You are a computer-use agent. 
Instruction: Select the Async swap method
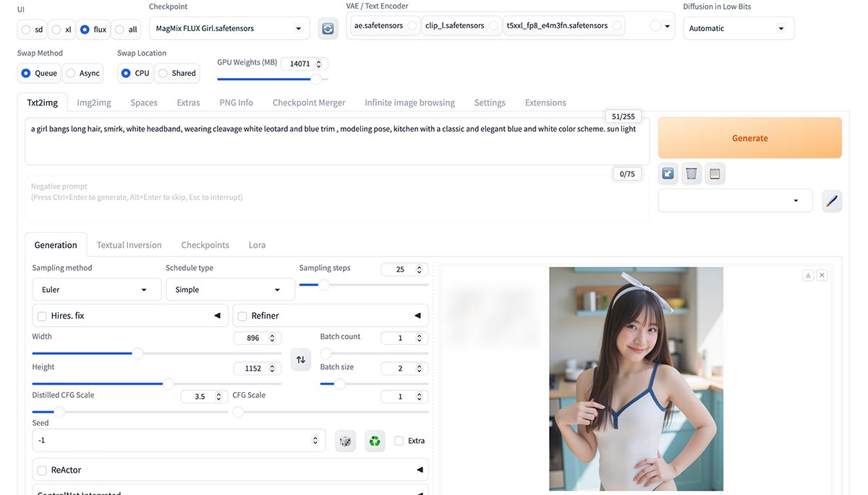(x=71, y=73)
